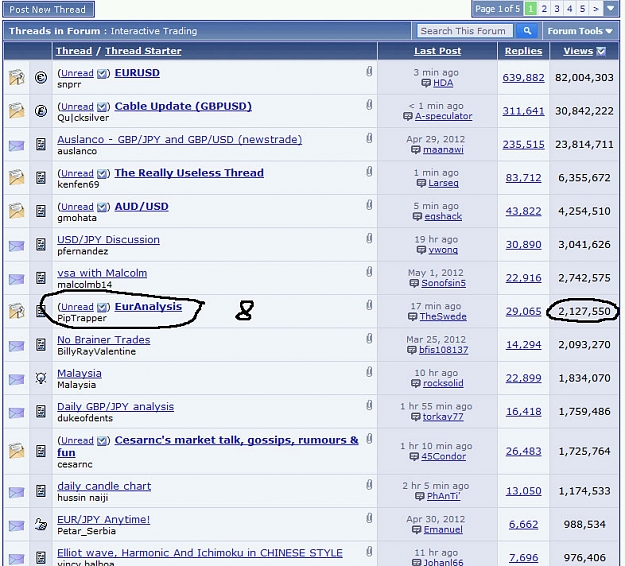Image resolution: width=625 pixels, height=566 pixels.
Task: Open last post icon beside HDA
Action: 426,83
